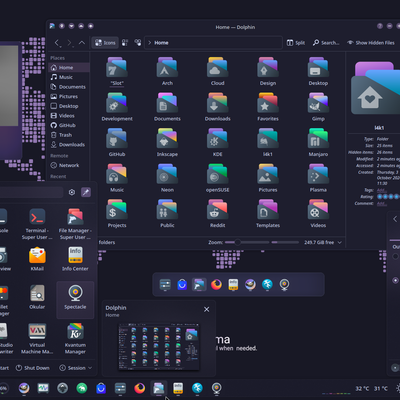
Task: Launch File Manager Super User Mode entry
Action: (x=75, y=224)
